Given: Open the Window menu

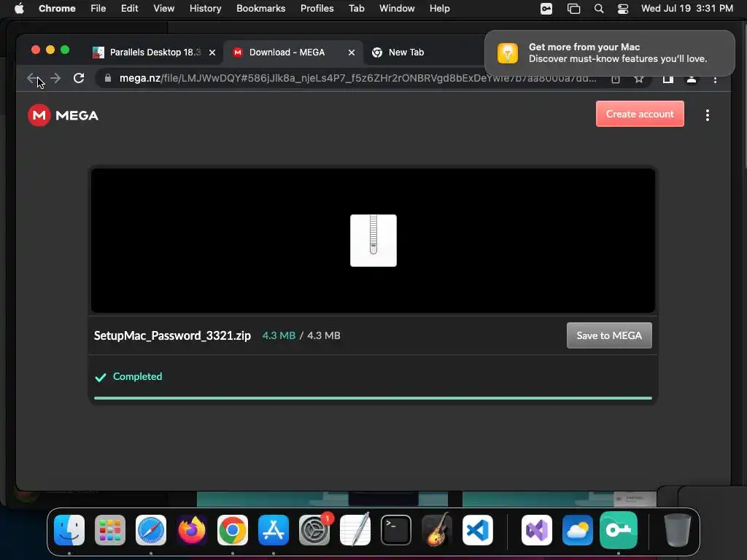Looking at the screenshot, I should 397,9.
